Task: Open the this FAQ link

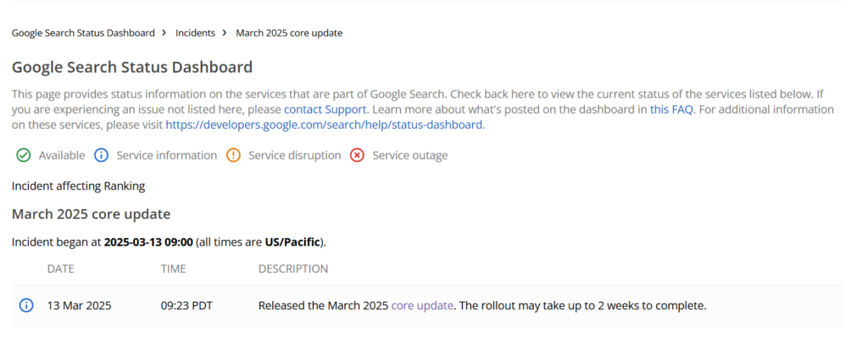Action: [671, 109]
